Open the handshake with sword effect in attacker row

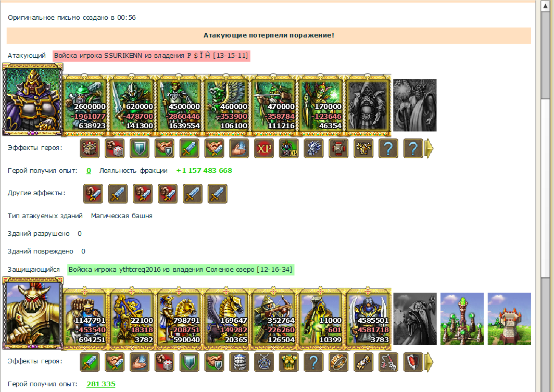pos(214,148)
